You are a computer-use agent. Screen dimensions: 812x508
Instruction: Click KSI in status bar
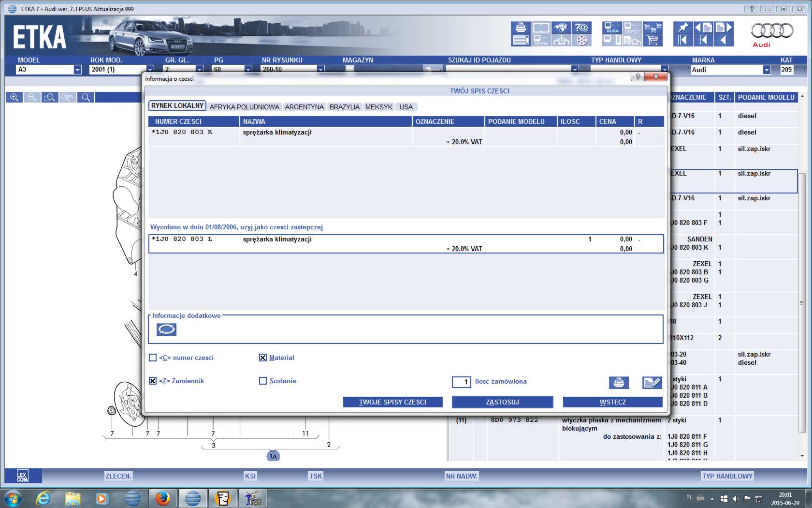(x=250, y=476)
